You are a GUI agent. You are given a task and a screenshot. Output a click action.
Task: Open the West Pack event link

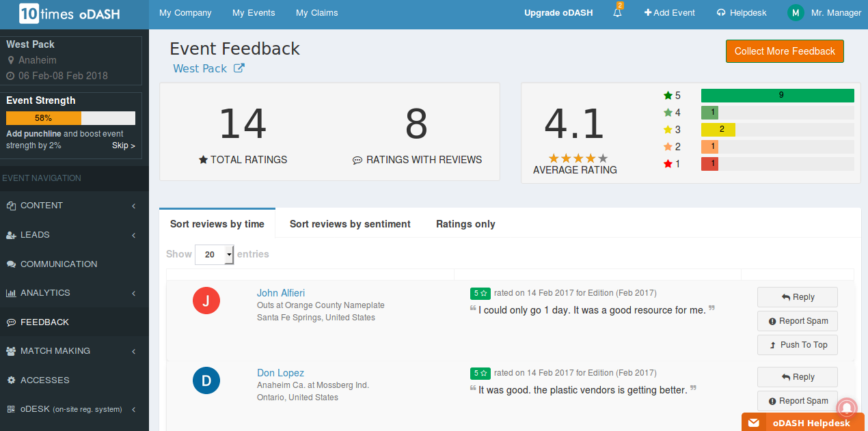click(200, 68)
